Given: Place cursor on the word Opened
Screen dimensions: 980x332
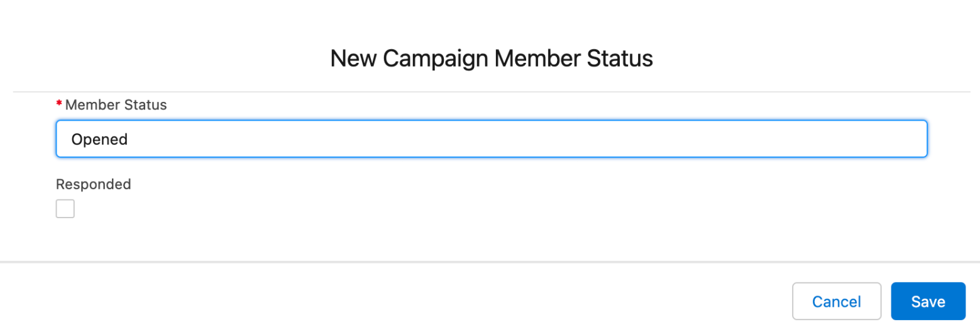Looking at the screenshot, I should (x=99, y=140).
